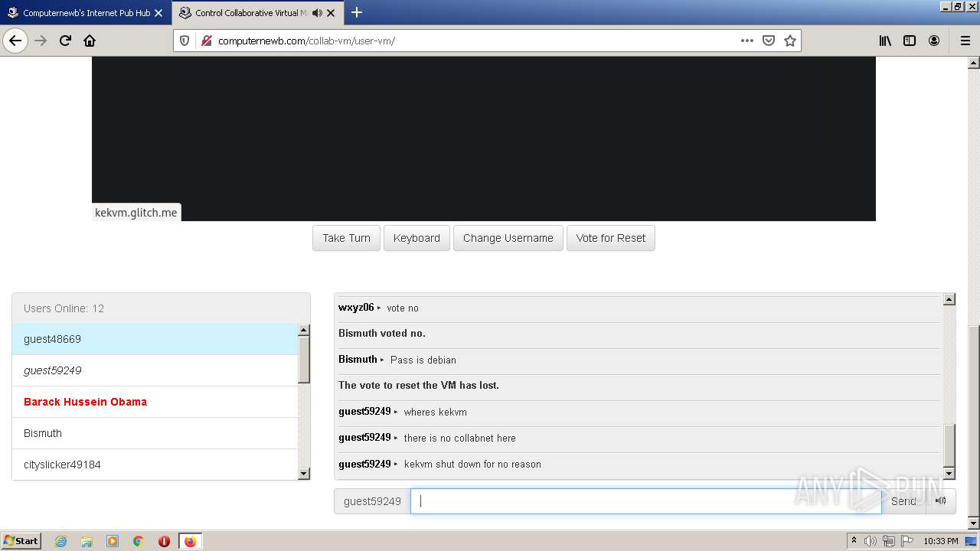980x551 pixels.
Task: Open Opera browser from taskbar
Action: pyautogui.click(x=164, y=541)
